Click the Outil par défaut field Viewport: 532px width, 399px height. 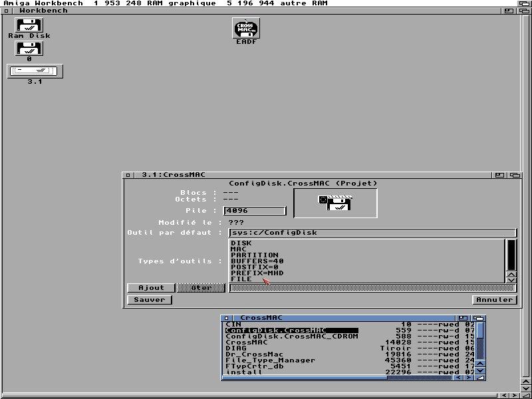tap(372, 233)
